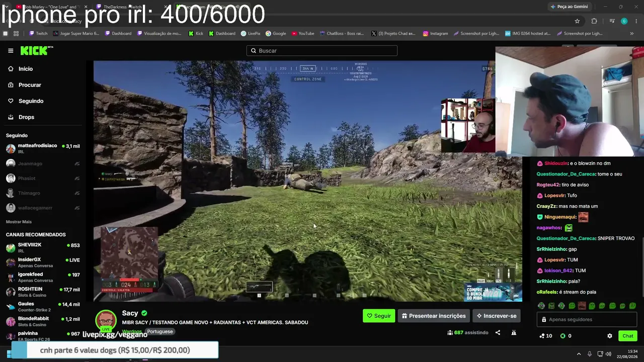This screenshot has height=362, width=644.
Task: Click chat username oRafaels
Action: (547, 292)
